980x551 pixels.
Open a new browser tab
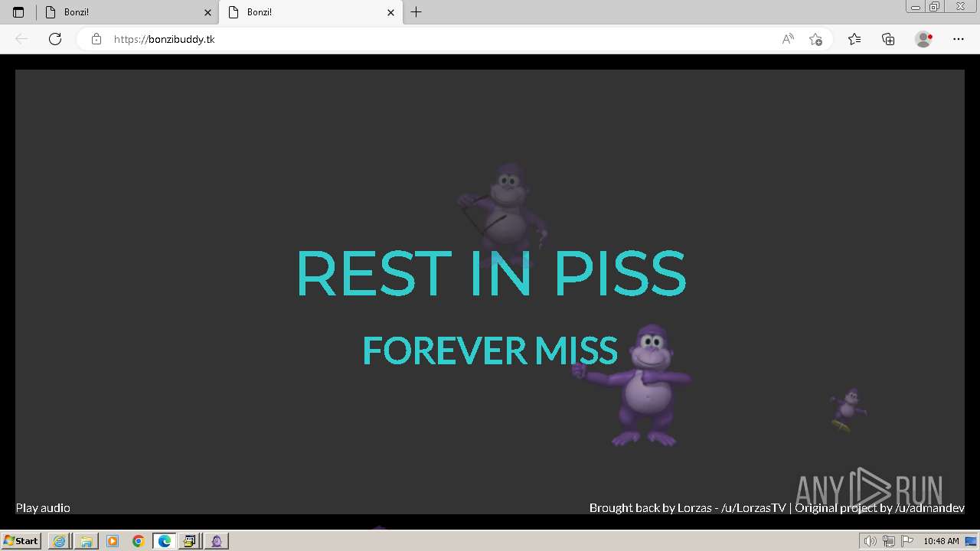[416, 12]
